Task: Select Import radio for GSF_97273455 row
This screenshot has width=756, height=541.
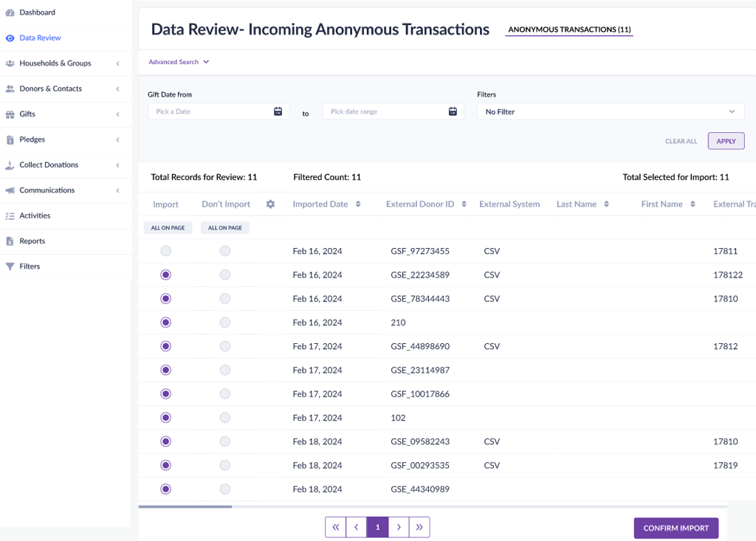Action: point(165,252)
